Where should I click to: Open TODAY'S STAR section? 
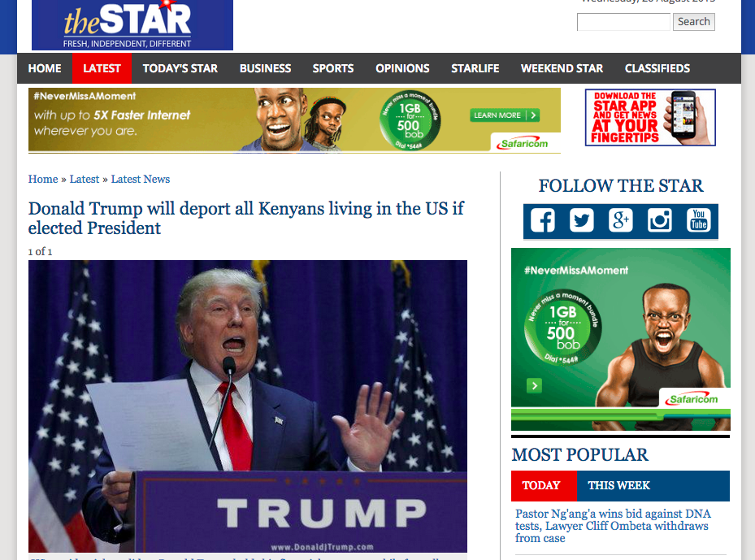coord(180,68)
